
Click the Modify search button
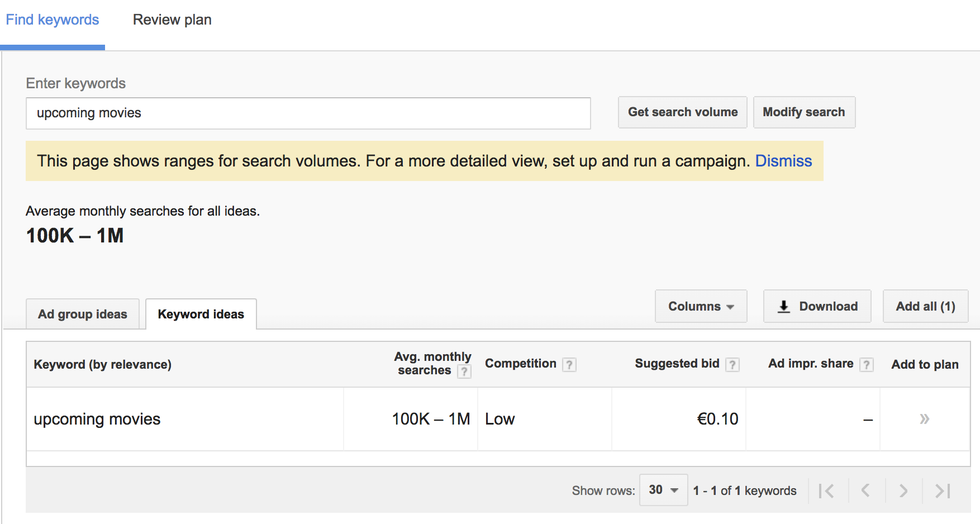click(x=803, y=112)
